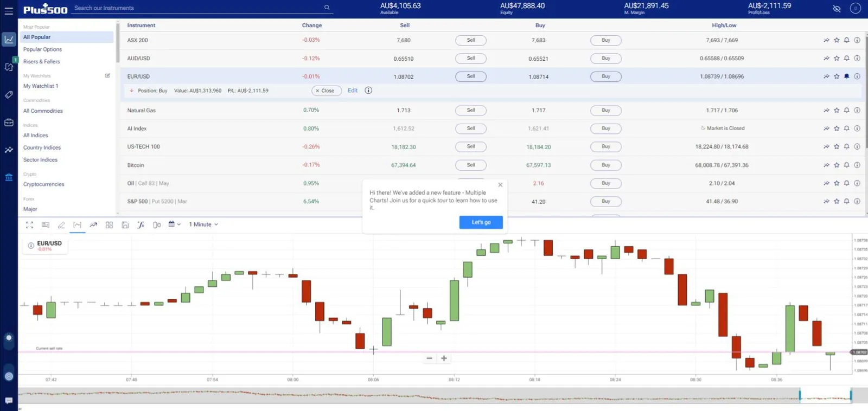Toggle favorite star for AUD/USD
868x411 pixels.
(837, 58)
